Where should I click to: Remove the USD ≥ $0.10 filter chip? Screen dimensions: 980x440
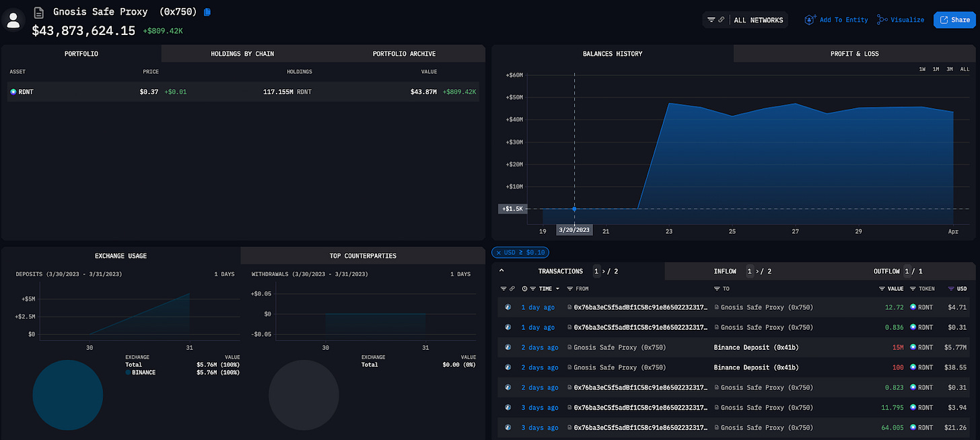coord(499,252)
